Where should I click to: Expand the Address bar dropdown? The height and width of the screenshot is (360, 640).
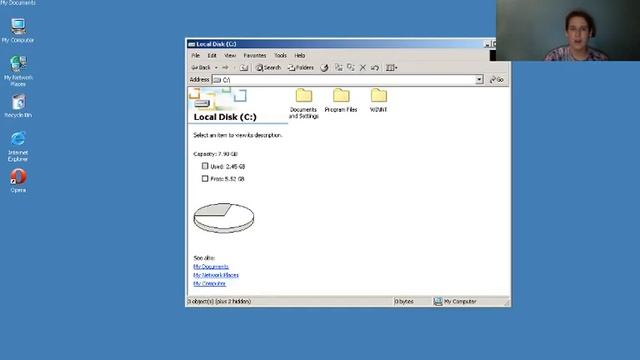click(x=479, y=80)
